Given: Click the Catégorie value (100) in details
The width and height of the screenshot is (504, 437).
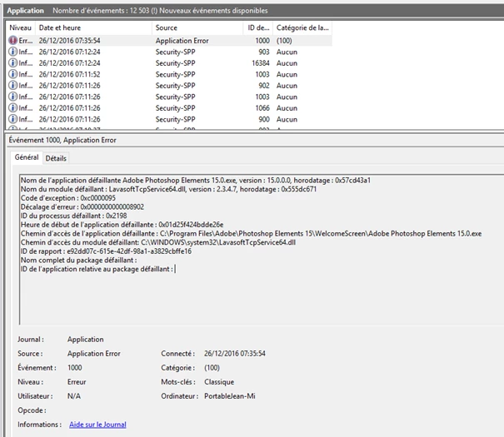Looking at the screenshot, I should pos(212,368).
